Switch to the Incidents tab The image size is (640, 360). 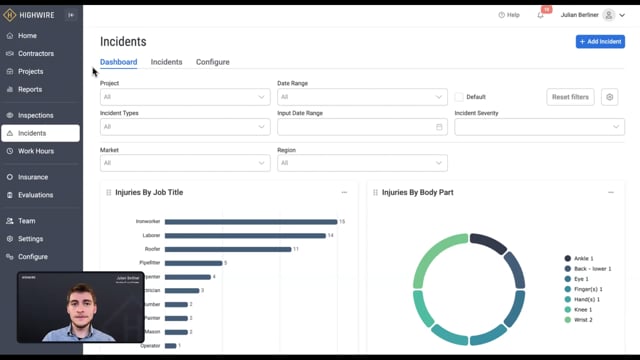167,62
